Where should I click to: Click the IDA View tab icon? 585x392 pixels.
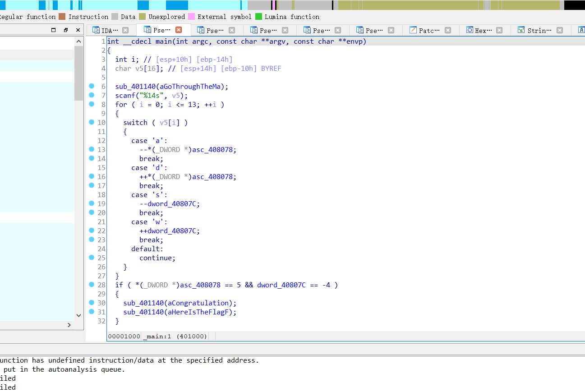[96, 30]
